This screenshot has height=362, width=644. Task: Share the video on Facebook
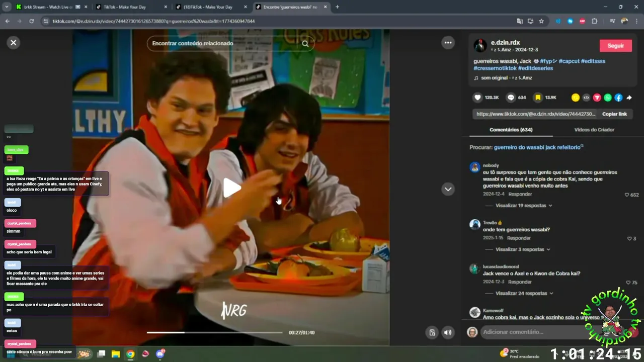618,98
